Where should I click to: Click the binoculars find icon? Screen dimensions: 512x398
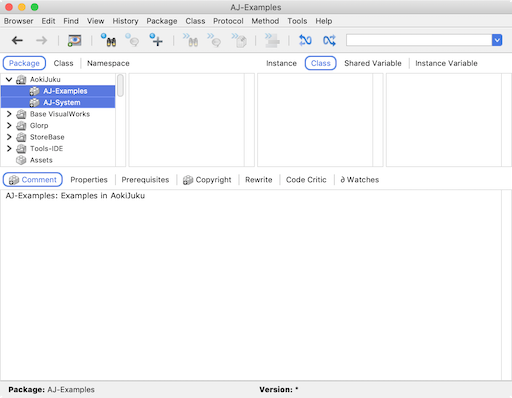click(x=108, y=40)
